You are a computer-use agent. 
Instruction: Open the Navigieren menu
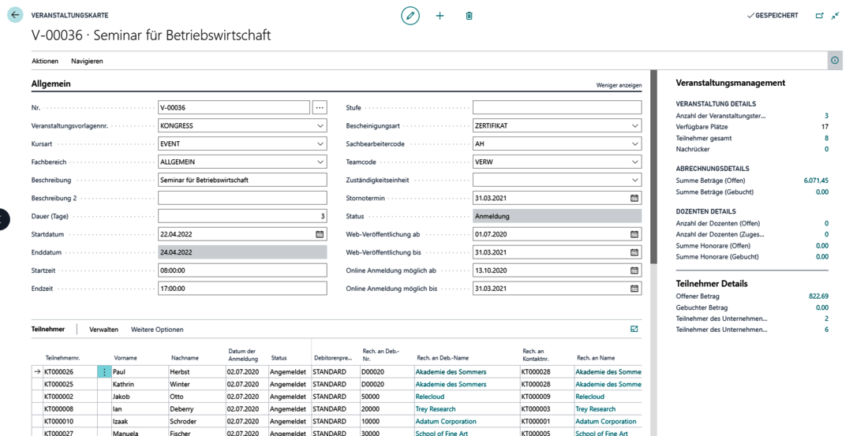point(87,61)
